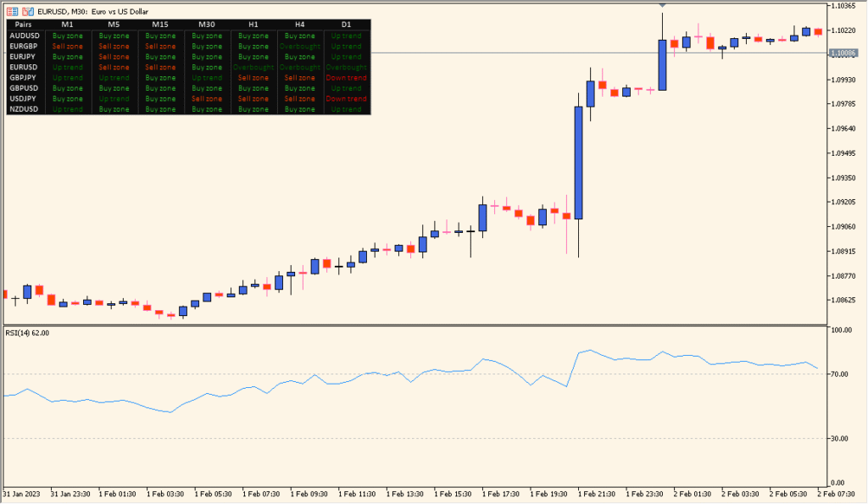This screenshot has width=868, height=504.
Task: Click the NZDUSD pair row label
Action: coord(25,108)
